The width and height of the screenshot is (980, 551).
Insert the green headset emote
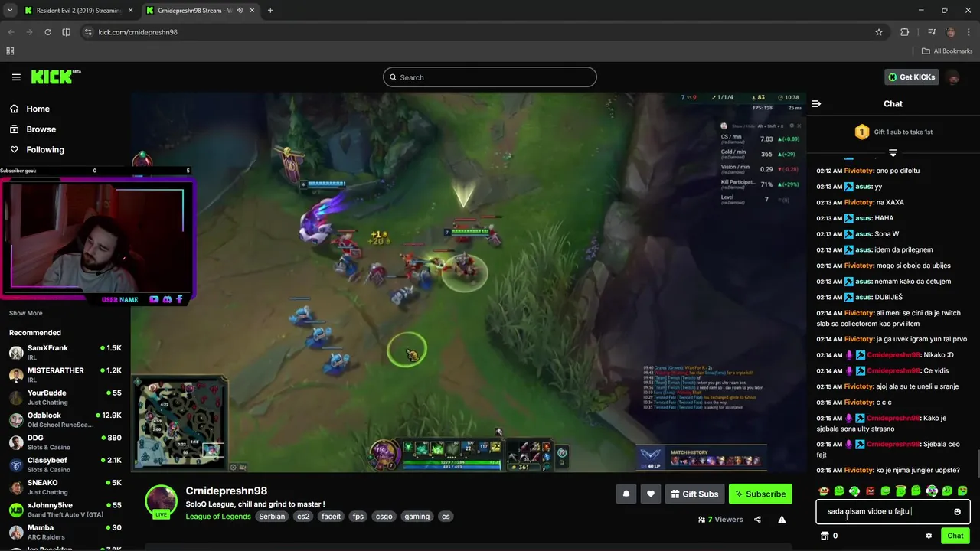pos(854,491)
